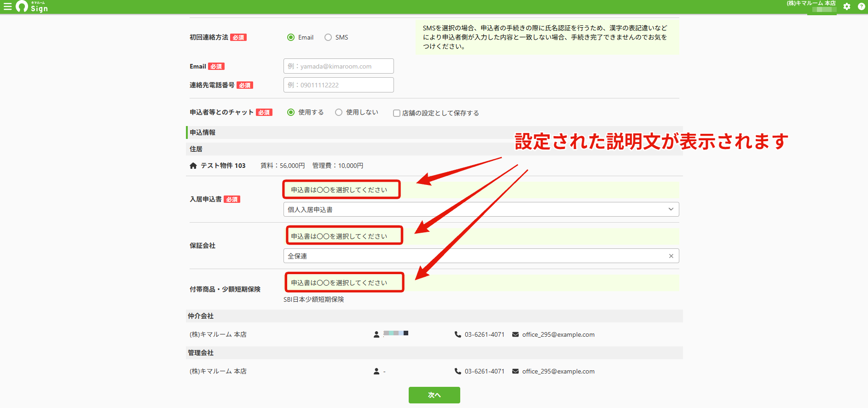This screenshot has width=868, height=408.
Task: Open the settings gear icon
Action: 847,6
